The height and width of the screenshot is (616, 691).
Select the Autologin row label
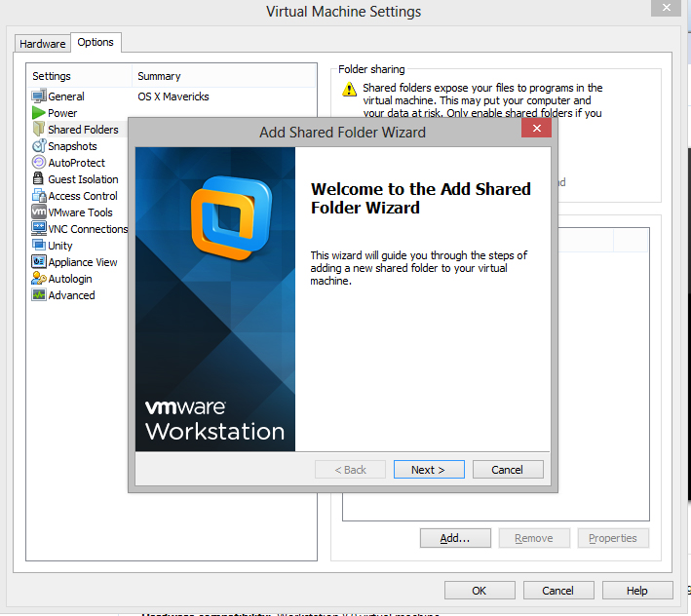[70, 279]
